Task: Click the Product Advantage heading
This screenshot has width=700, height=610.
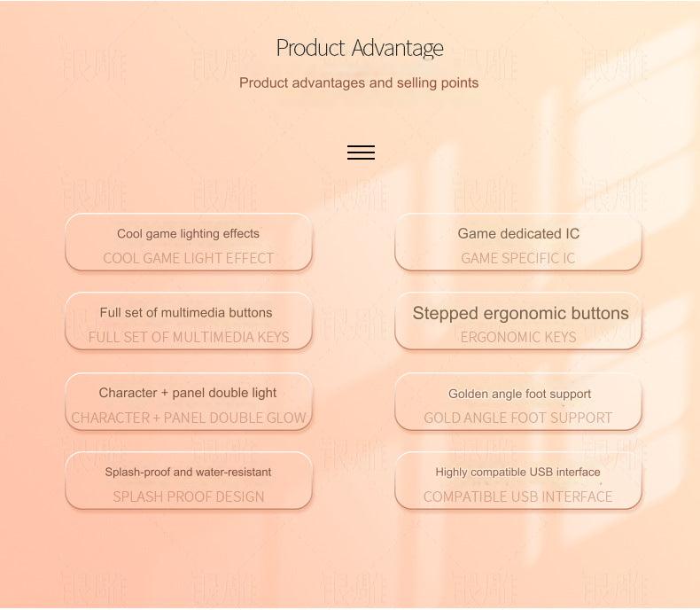Action: click(x=360, y=48)
